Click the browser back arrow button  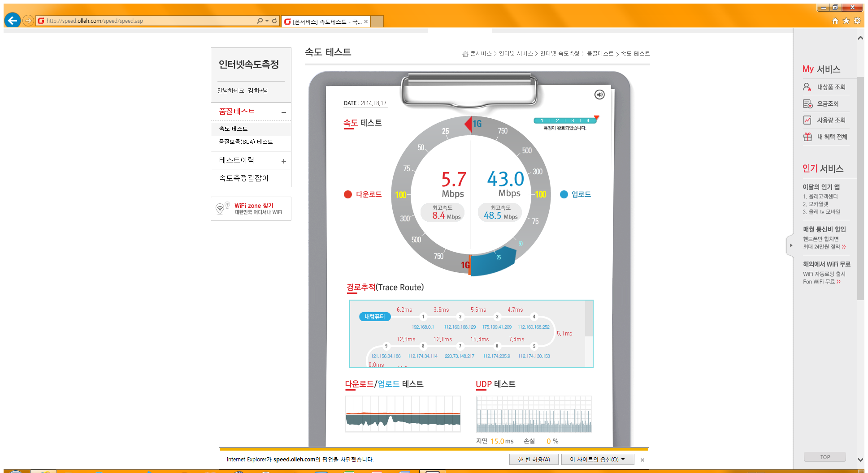13,20
